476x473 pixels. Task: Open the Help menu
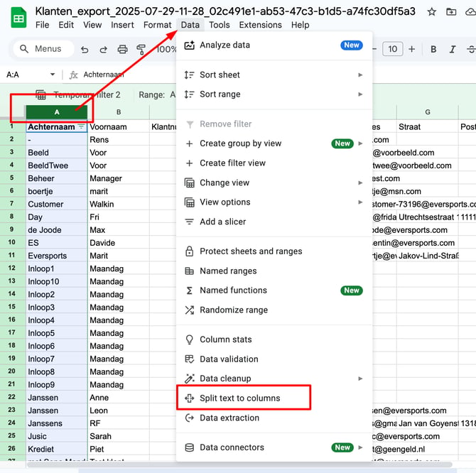click(300, 25)
